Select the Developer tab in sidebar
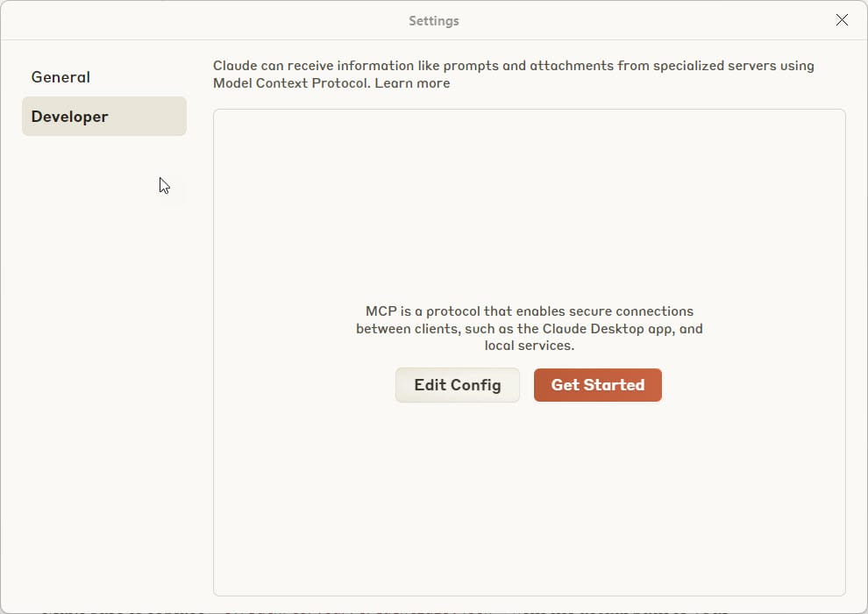868x614 pixels. tap(103, 117)
